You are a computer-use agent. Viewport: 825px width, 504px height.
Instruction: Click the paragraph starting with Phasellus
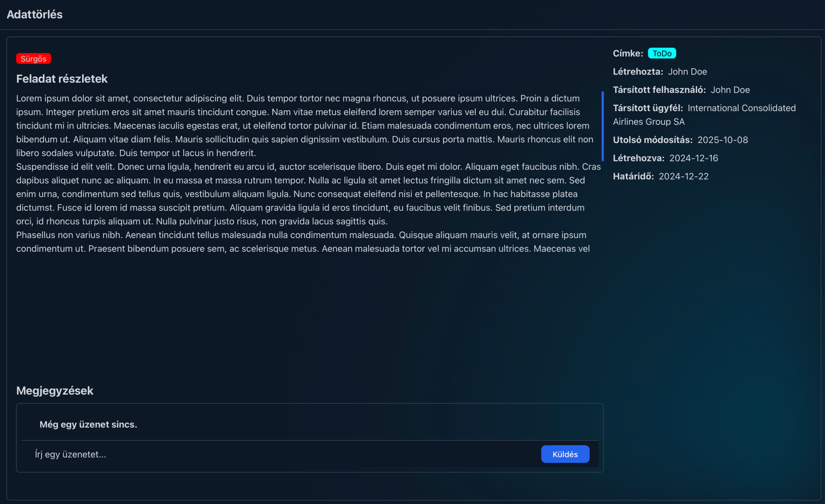[x=302, y=241]
